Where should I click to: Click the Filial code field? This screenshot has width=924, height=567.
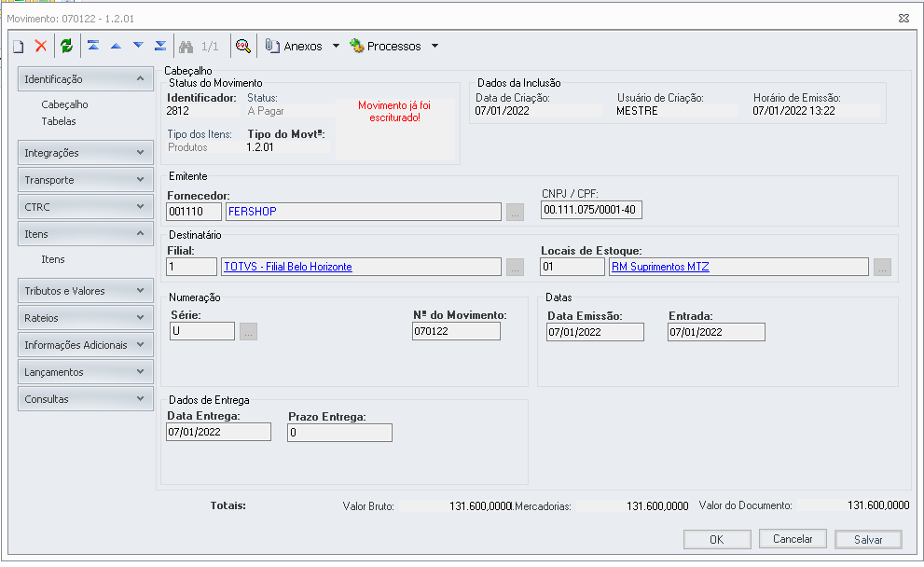click(191, 267)
